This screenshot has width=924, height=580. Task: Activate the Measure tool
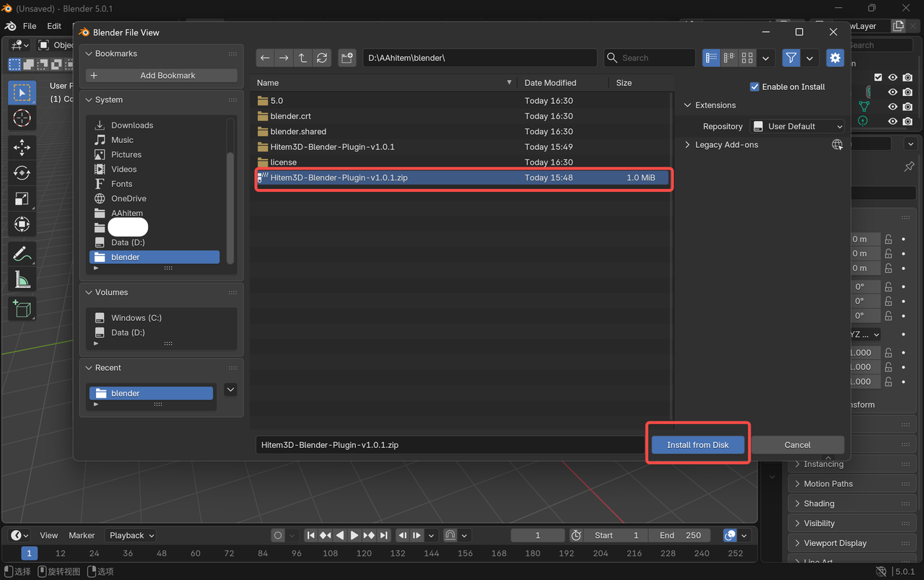[x=22, y=279]
